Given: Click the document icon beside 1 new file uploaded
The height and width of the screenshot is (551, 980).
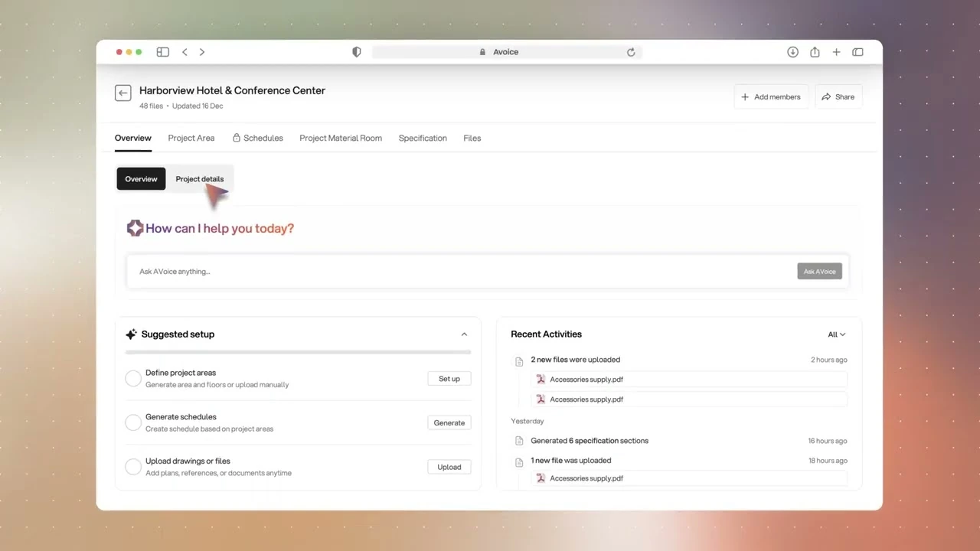Looking at the screenshot, I should (519, 461).
